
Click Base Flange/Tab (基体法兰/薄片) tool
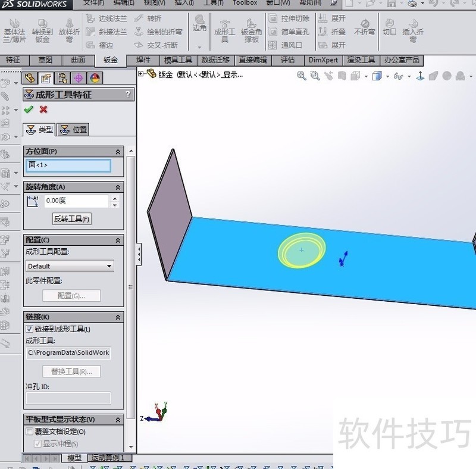point(14,31)
